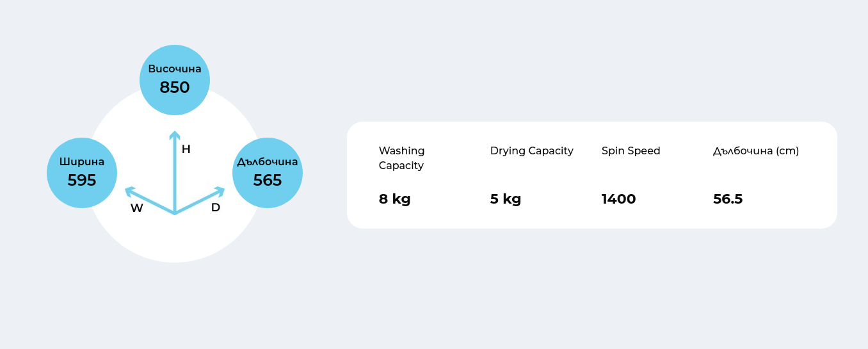Select the 56.5 depth value
Image resolution: width=868 pixels, height=349 pixels.
point(728,199)
